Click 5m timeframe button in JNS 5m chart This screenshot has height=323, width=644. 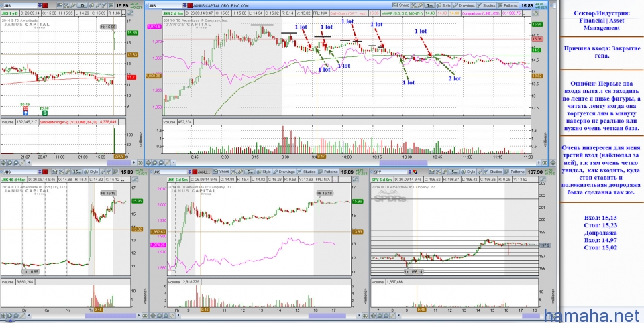point(250,172)
